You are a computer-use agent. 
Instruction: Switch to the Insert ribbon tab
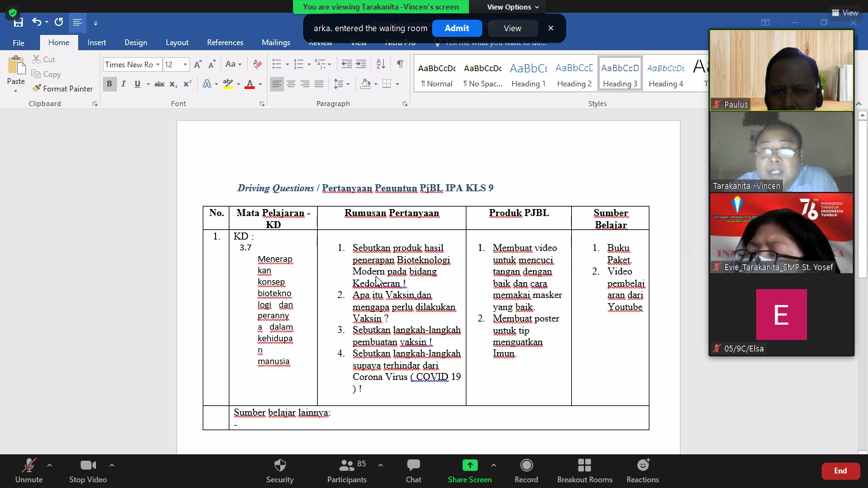point(97,43)
